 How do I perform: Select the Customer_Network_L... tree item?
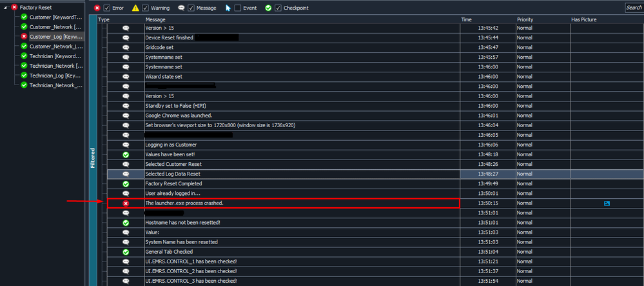click(x=56, y=46)
